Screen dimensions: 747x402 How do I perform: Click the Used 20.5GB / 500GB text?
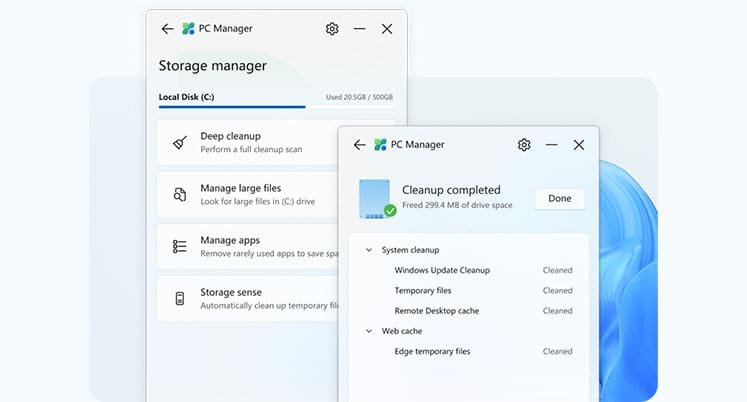coord(359,97)
